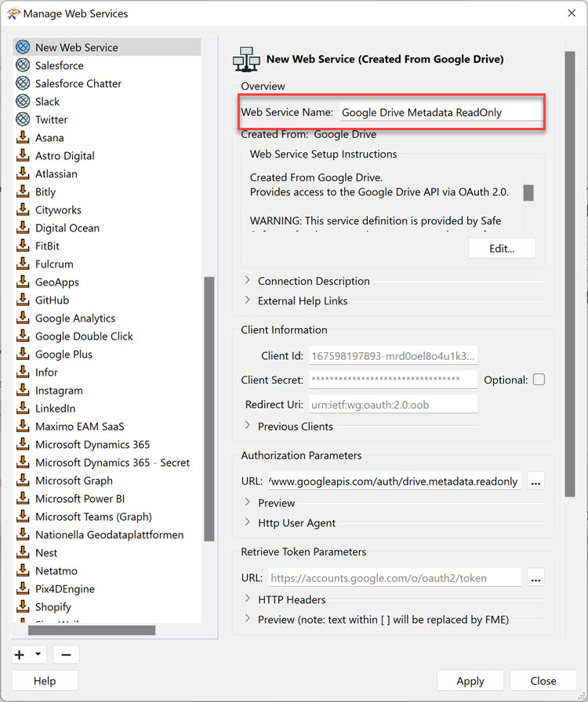Click the Apply button
The image size is (588, 702).
click(470, 681)
